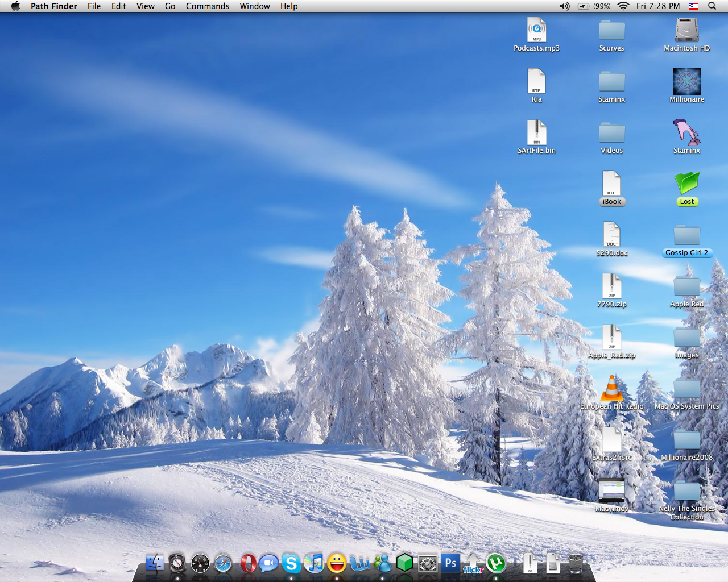Open Yahoo Messenger smiley in Dock
This screenshot has width=728, height=582.
(337, 563)
